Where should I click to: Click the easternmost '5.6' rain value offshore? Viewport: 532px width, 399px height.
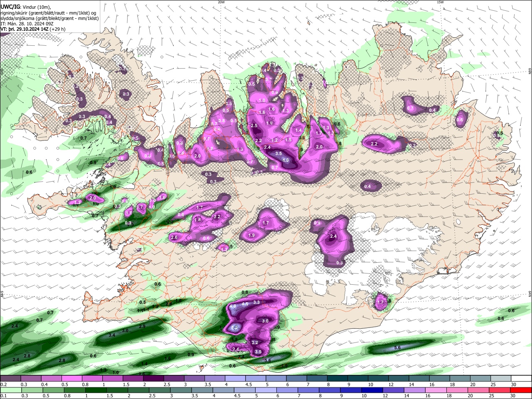click(397, 347)
